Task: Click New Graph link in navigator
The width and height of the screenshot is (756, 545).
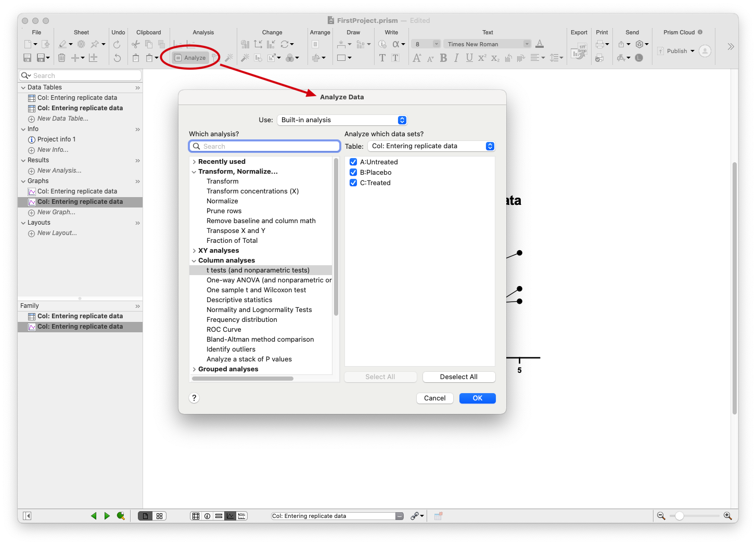Action: click(x=56, y=212)
